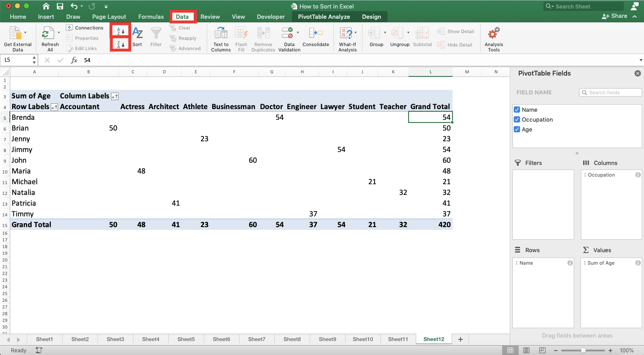This screenshot has width=644, height=355.
Task: Click the zoom out minus button
Action: (556, 351)
